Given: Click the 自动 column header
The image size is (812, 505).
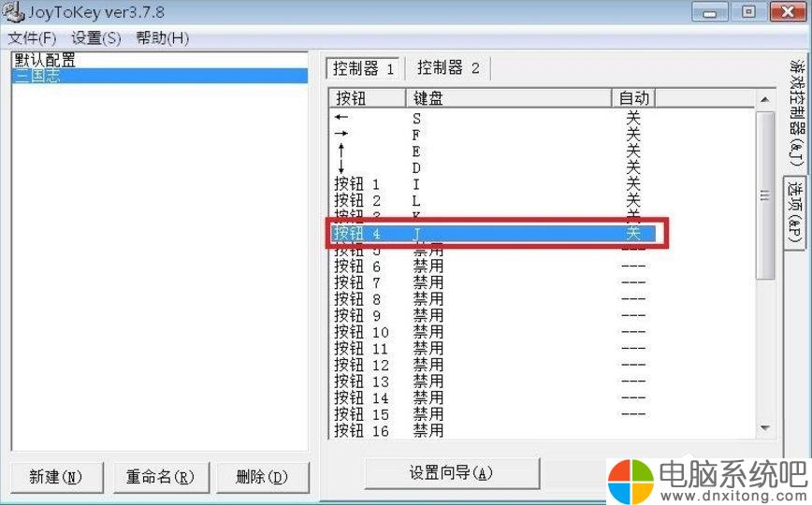Looking at the screenshot, I should pyautogui.click(x=634, y=98).
